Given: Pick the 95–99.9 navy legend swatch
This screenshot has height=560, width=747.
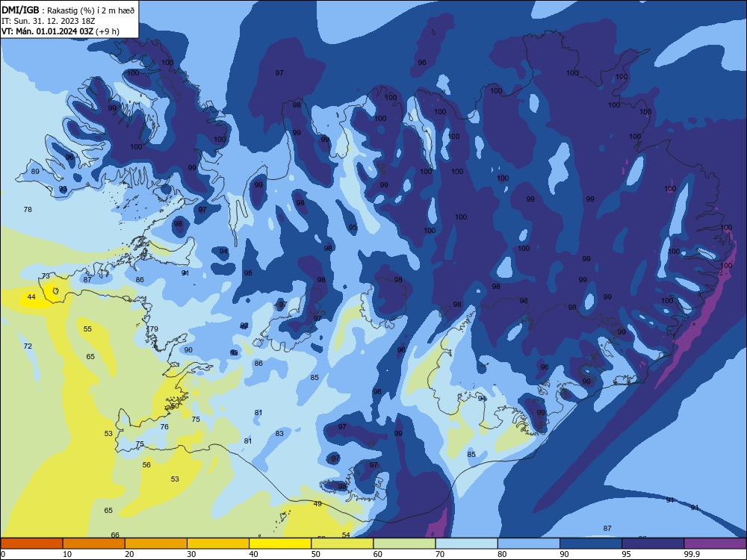Looking at the screenshot, I should (653, 544).
